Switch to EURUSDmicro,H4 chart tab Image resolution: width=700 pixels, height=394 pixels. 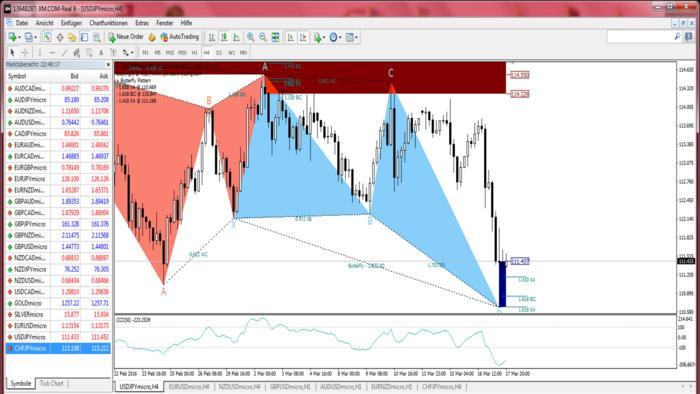(188, 386)
